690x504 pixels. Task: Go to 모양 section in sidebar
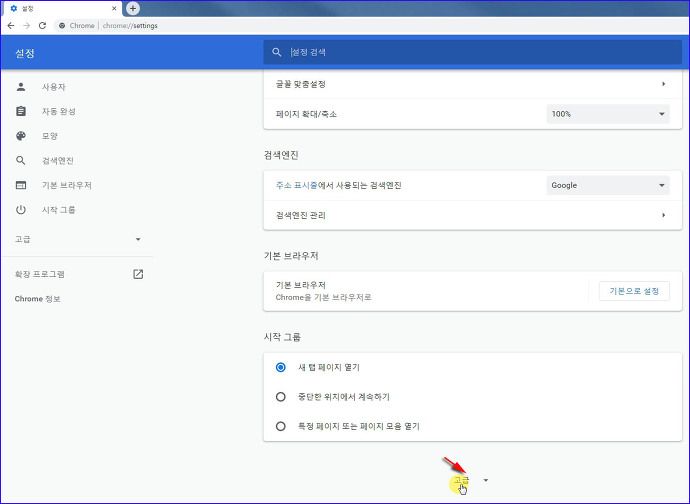(50, 136)
